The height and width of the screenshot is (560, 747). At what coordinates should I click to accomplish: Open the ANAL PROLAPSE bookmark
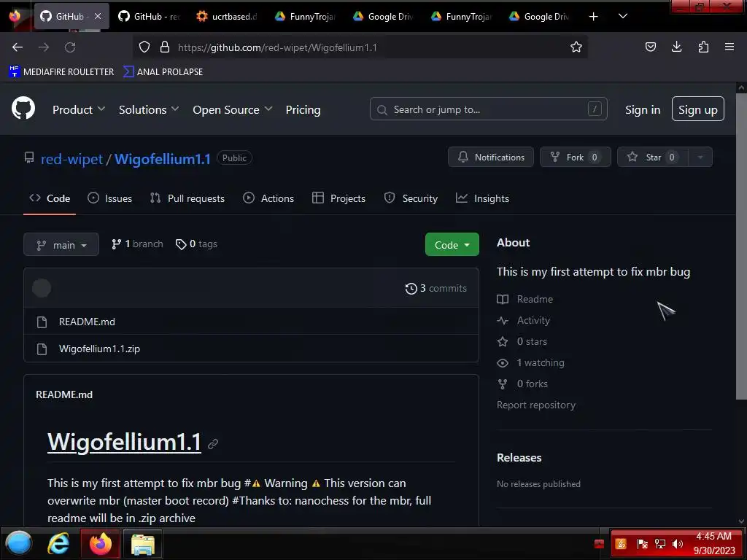(163, 72)
